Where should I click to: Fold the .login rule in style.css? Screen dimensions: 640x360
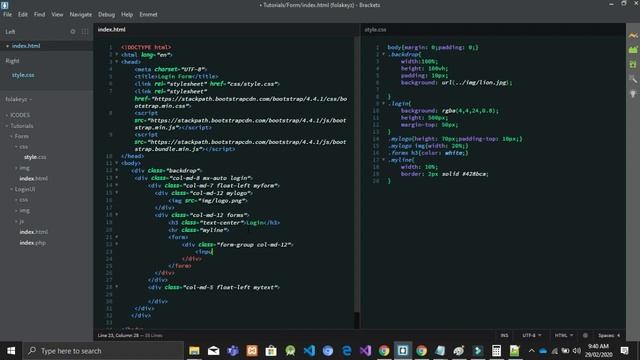[x=383, y=103]
